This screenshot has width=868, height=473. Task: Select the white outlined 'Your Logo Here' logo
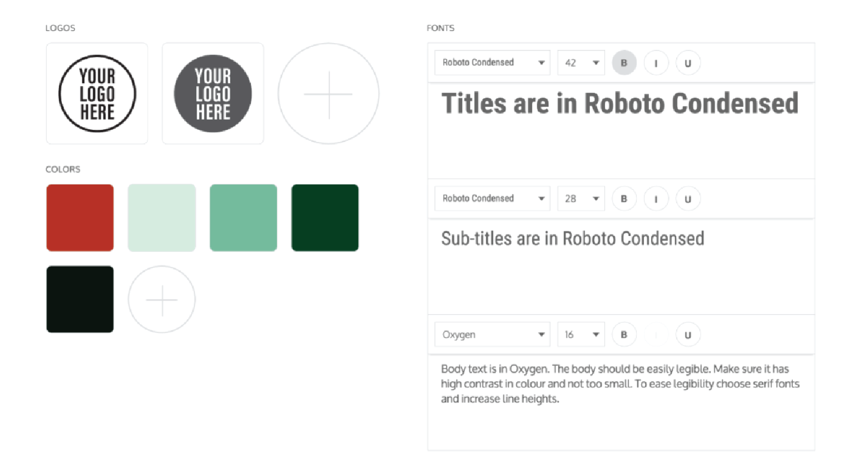[97, 94]
